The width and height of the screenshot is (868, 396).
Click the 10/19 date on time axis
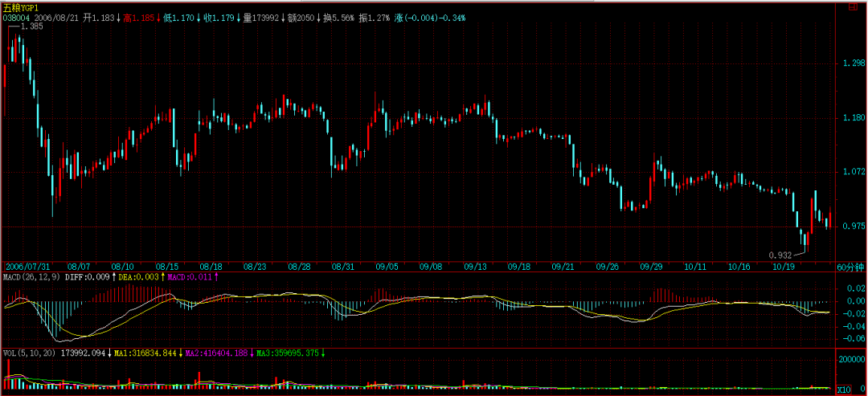click(x=782, y=267)
